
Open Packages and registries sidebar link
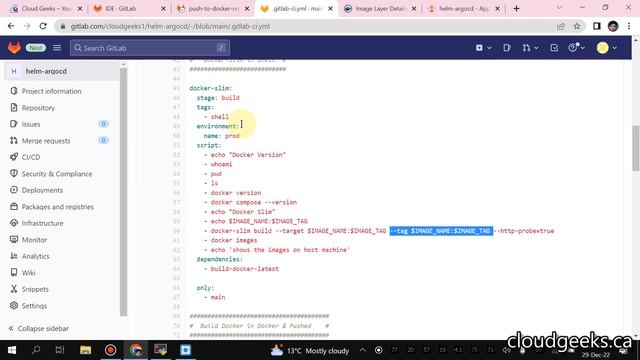58,207
